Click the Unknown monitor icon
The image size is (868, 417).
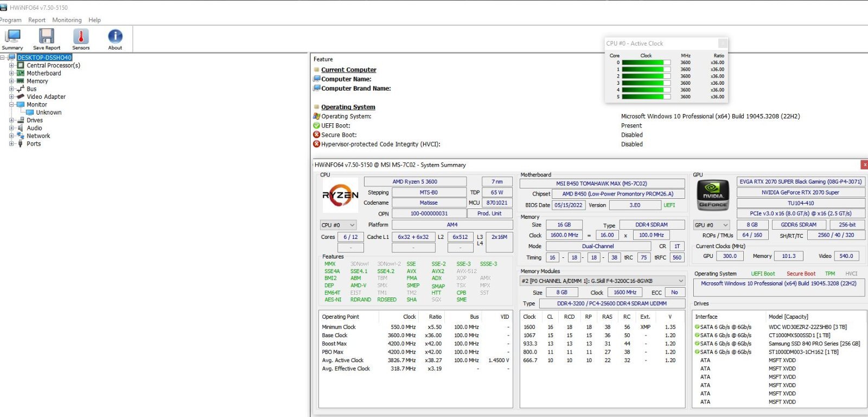30,112
